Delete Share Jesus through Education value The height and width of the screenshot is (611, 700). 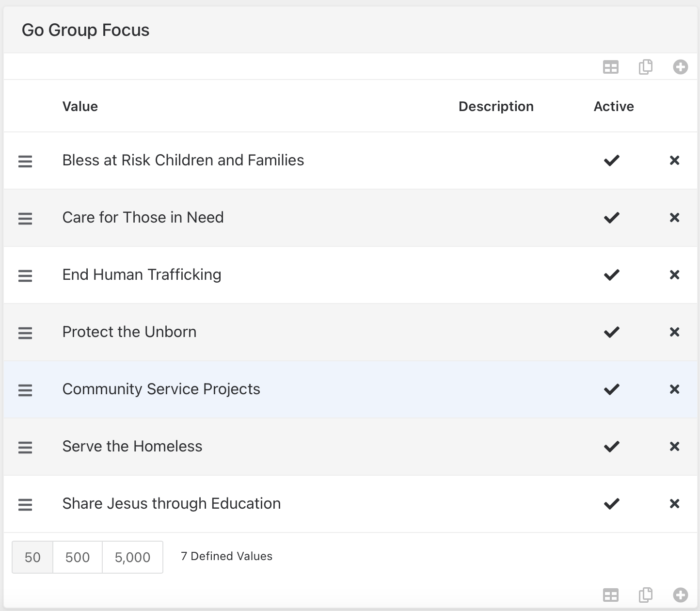[x=674, y=504]
